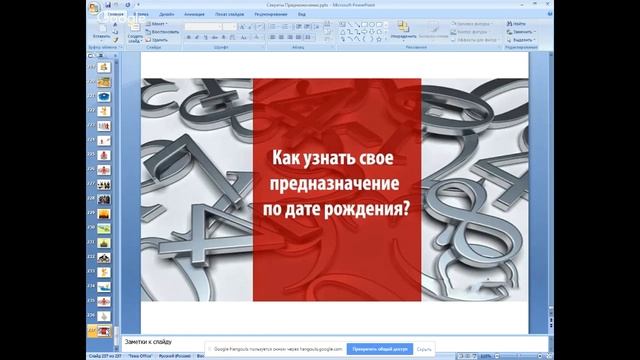Align paragraph text to the left

pos(273,37)
